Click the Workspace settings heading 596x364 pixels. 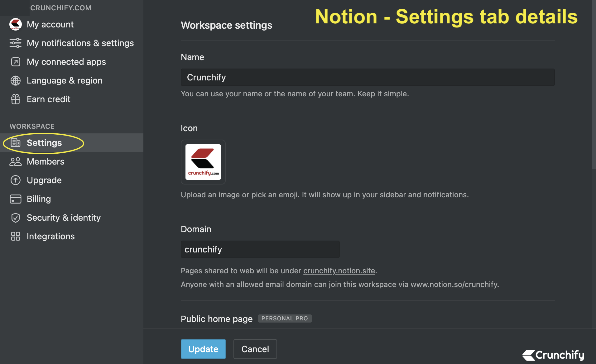point(227,25)
